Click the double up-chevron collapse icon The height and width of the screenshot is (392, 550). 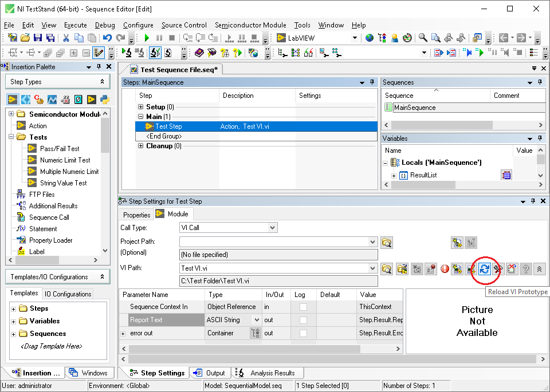coord(539,269)
